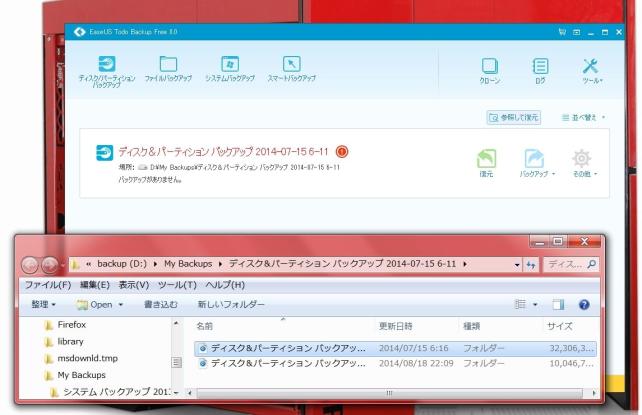Click 書き込む toolbar button

click(160, 304)
